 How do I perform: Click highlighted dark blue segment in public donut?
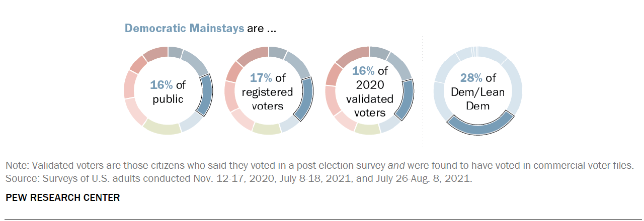(x=205, y=95)
